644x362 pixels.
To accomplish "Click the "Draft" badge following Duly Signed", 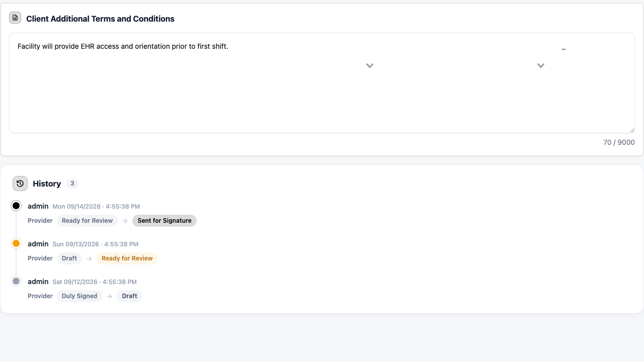I will (x=129, y=296).
